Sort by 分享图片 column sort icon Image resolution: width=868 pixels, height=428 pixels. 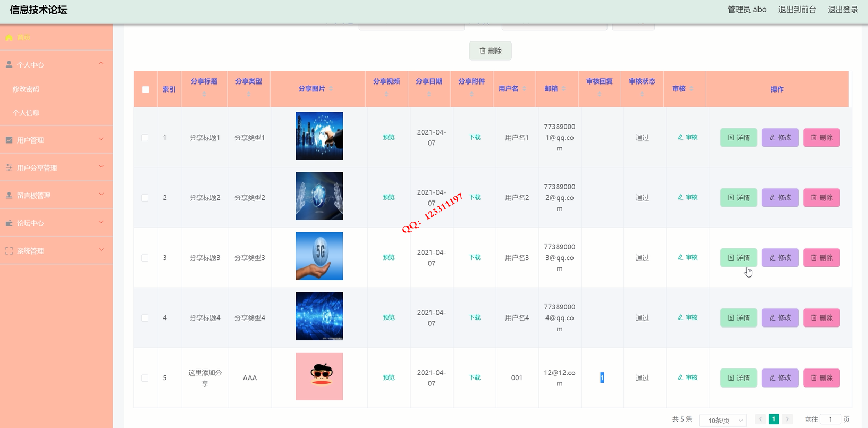tap(331, 89)
